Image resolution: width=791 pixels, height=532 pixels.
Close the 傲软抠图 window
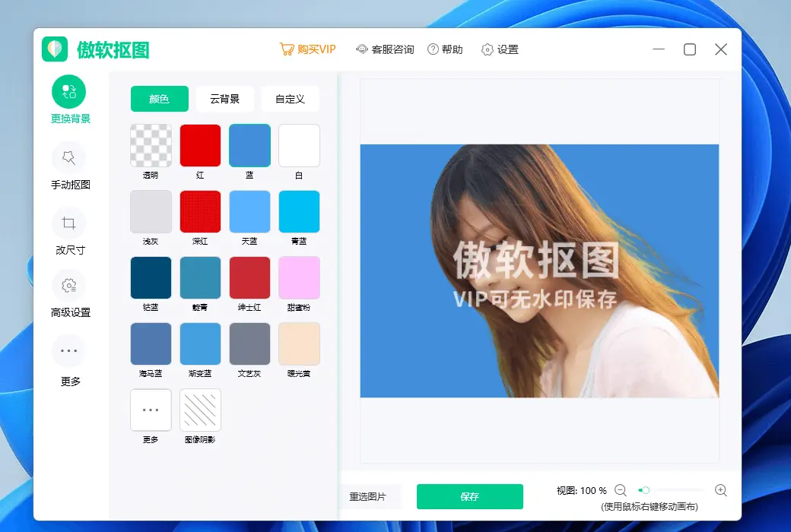pos(721,49)
